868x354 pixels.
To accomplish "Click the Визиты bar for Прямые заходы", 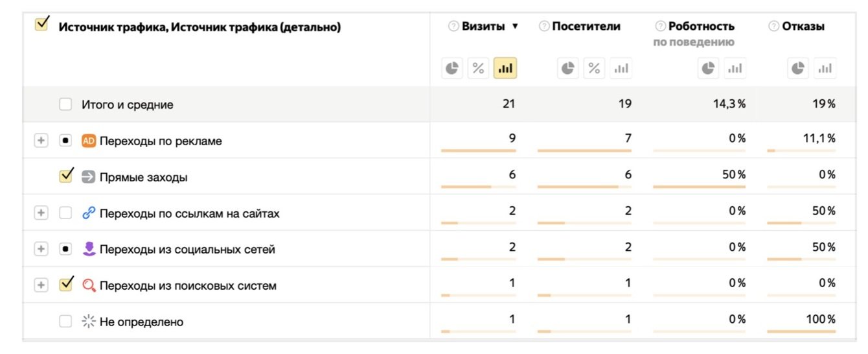I will (466, 187).
